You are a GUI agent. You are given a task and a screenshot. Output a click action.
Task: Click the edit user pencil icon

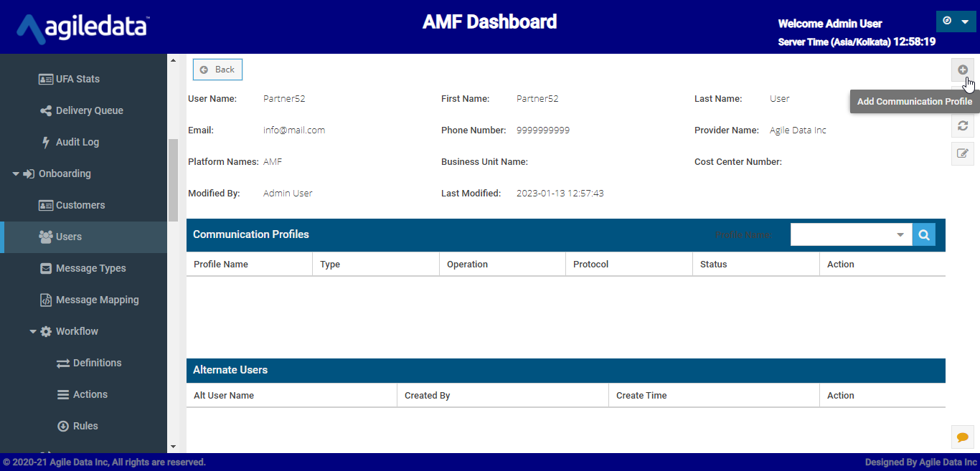[x=962, y=153]
